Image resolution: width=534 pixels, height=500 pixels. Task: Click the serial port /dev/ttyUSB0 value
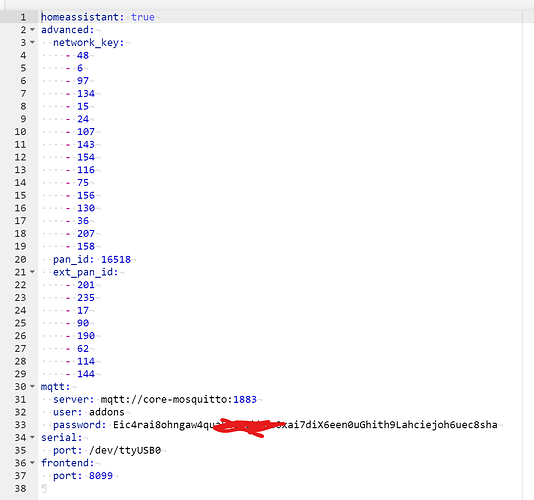[x=125, y=450]
